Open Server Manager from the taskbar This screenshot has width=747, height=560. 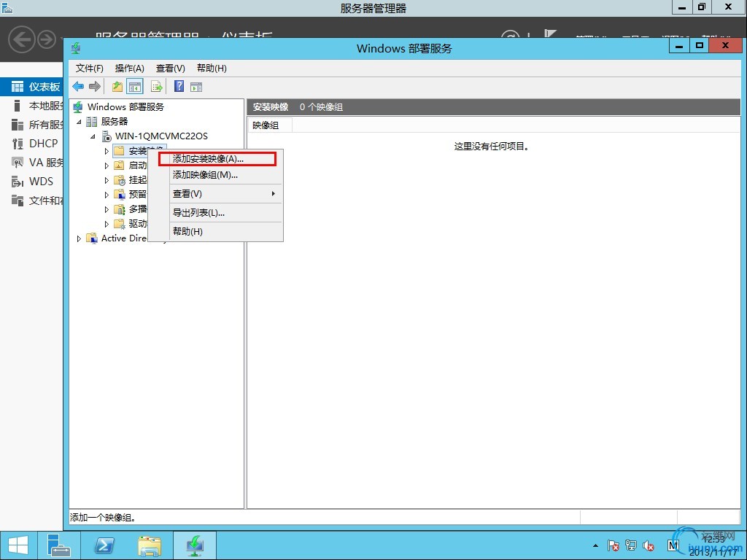[59, 545]
